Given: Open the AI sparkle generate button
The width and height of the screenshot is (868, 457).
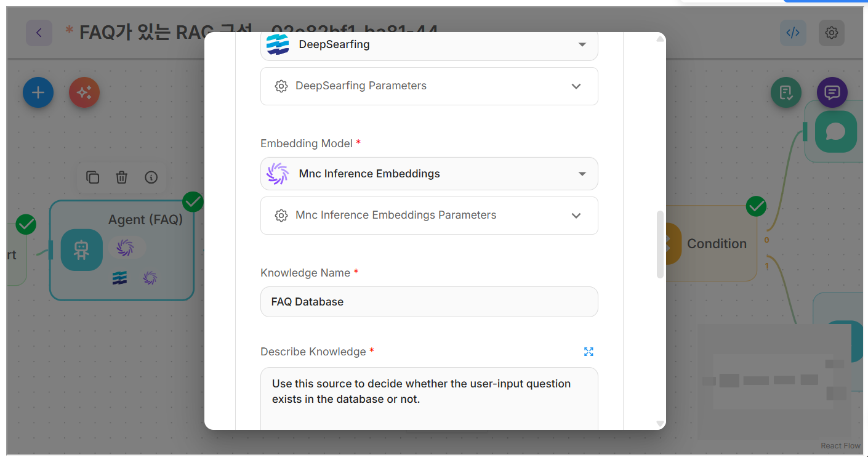Looking at the screenshot, I should click(84, 93).
